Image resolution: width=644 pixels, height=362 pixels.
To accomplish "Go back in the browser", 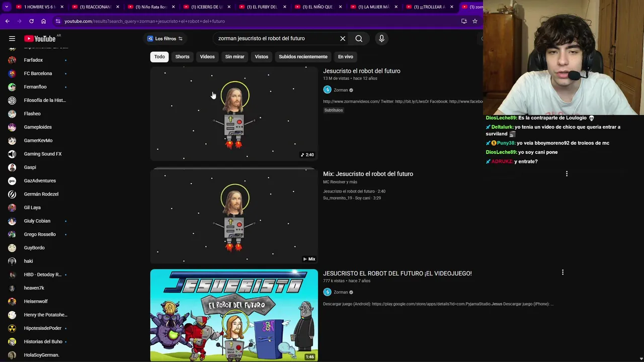I will tap(7, 21).
